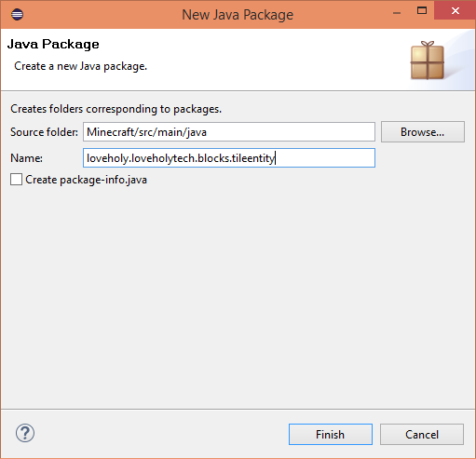Screen dimensions: 476x459
Task: Close the dialog with red X
Action: coord(455,10)
